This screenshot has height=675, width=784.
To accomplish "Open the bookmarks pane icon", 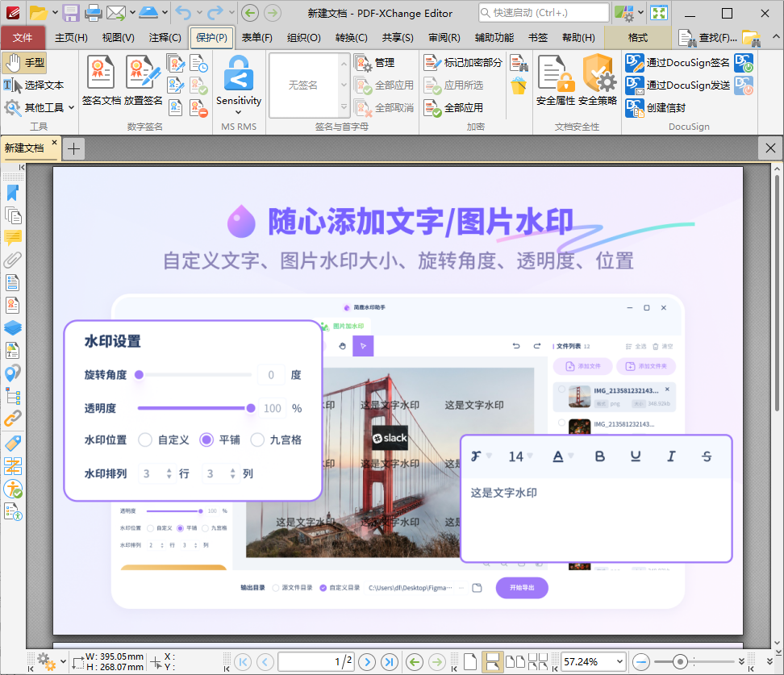I will (12, 194).
